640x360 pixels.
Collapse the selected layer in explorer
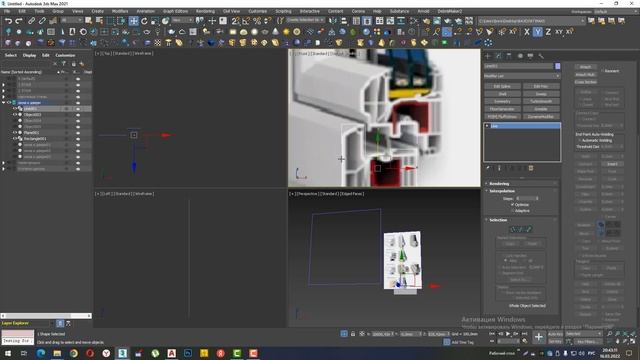[4, 103]
